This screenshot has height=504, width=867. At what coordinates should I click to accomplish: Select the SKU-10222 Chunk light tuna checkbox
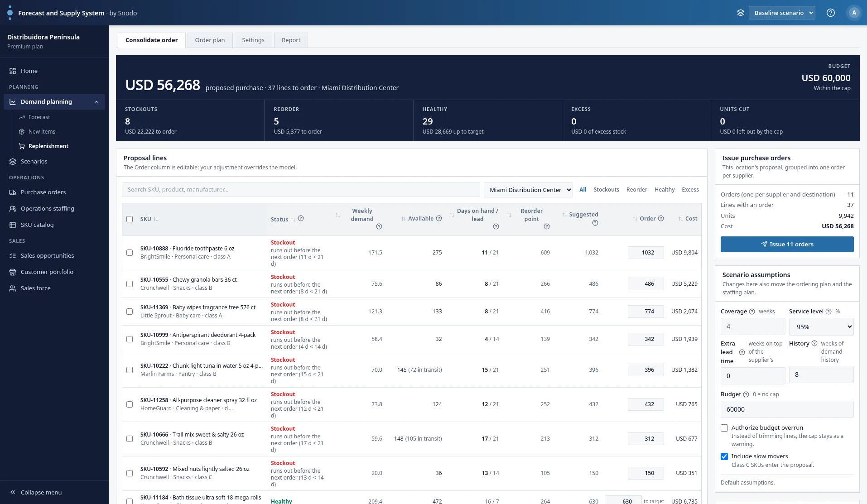pyautogui.click(x=130, y=370)
